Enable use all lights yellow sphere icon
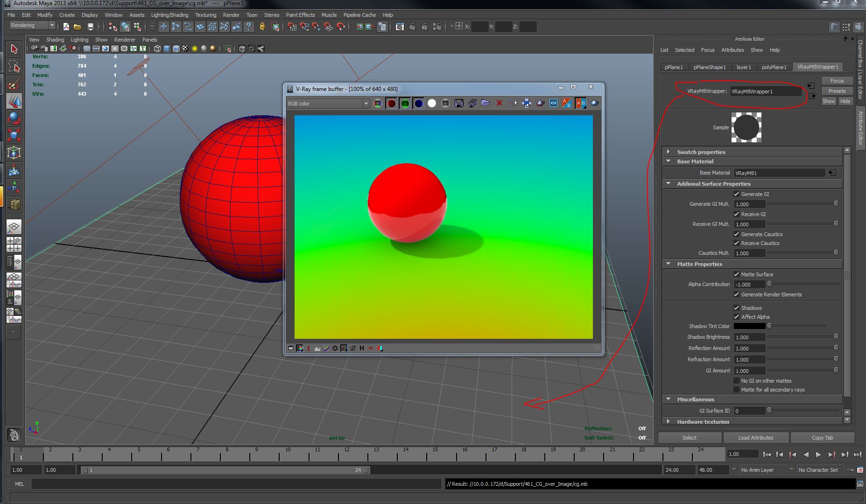The image size is (866, 504). 195,49
